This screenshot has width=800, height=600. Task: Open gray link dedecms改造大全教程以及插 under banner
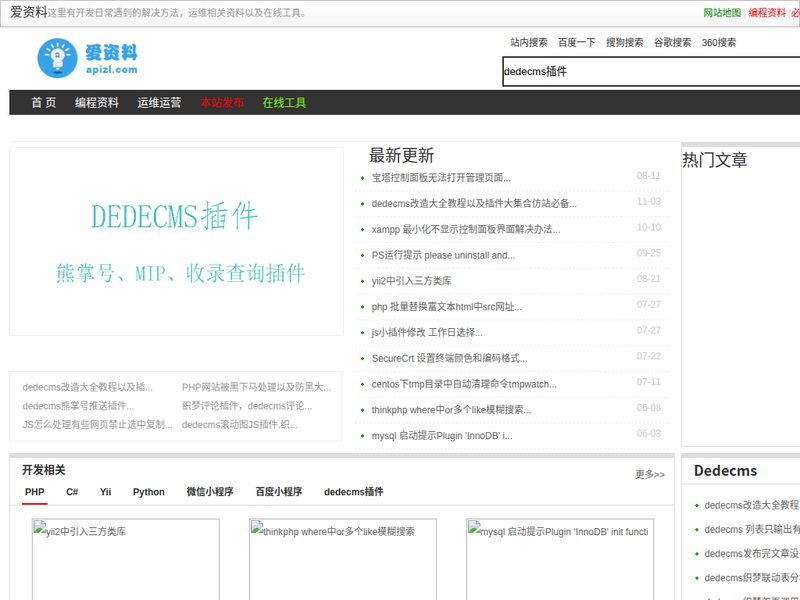point(87,387)
